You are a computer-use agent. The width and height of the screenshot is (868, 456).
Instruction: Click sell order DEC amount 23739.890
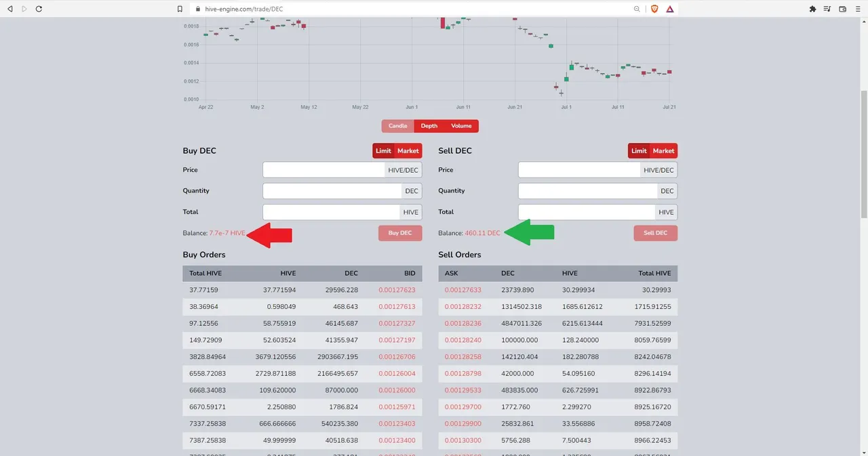click(517, 290)
